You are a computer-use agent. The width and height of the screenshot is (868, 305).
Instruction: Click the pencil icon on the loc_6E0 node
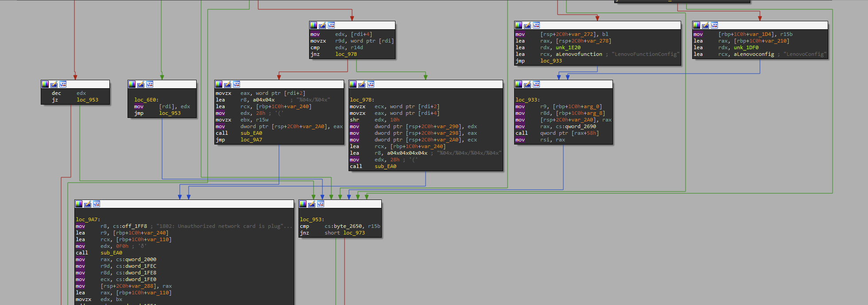(x=141, y=84)
